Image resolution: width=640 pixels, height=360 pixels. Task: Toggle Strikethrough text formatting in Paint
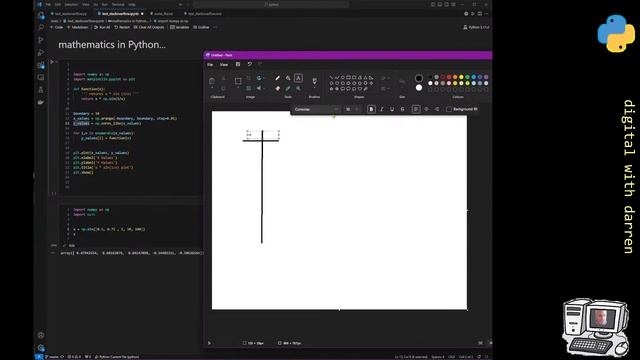[x=402, y=109]
